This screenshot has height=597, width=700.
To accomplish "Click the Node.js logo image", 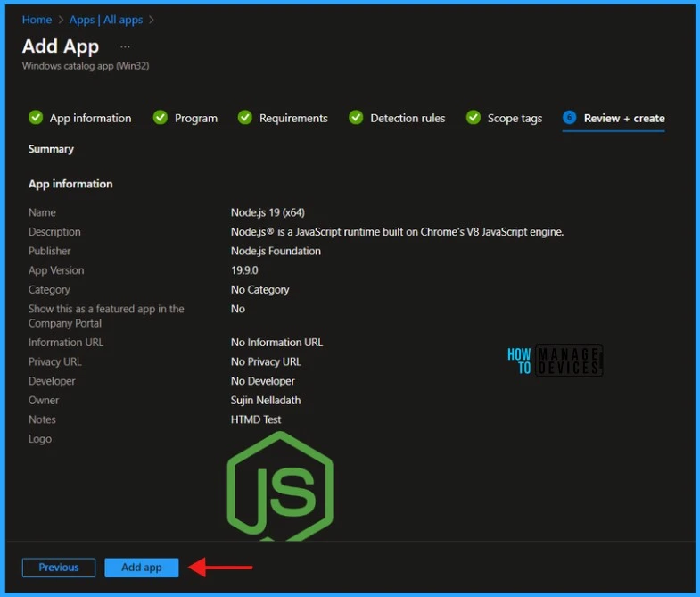I will pos(280,486).
